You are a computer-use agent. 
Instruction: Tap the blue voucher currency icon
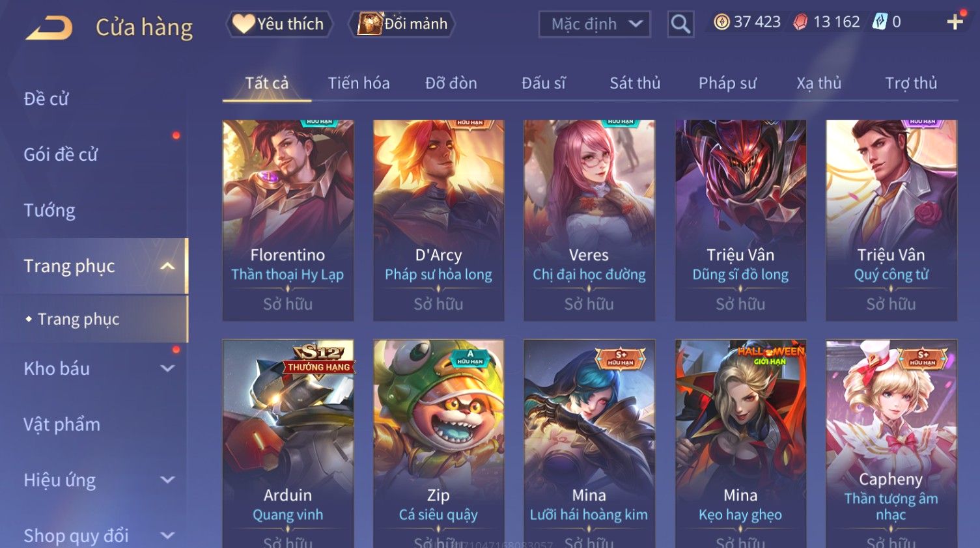coord(880,22)
